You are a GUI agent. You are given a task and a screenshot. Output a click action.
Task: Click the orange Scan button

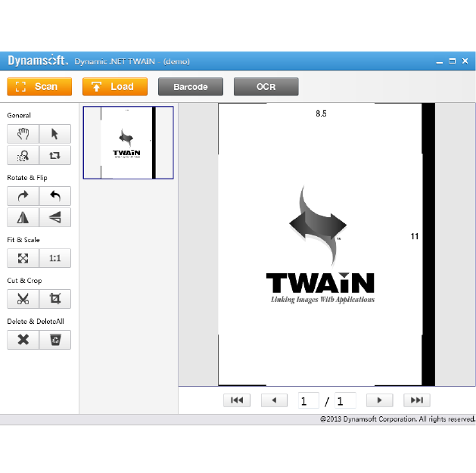point(39,86)
